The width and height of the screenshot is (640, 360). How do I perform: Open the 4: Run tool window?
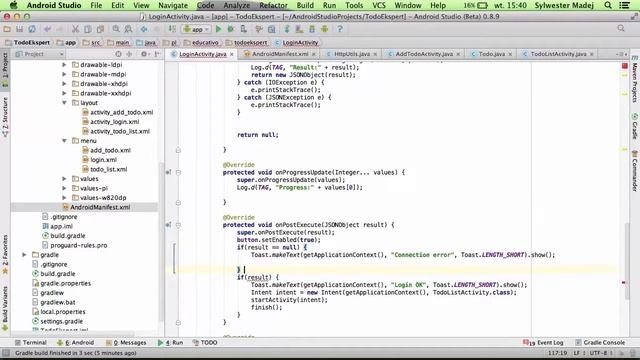[x=171, y=342]
